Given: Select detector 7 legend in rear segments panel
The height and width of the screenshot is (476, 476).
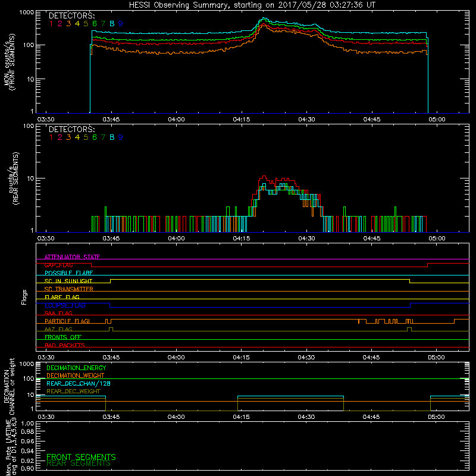Looking at the screenshot, I should (103, 137).
